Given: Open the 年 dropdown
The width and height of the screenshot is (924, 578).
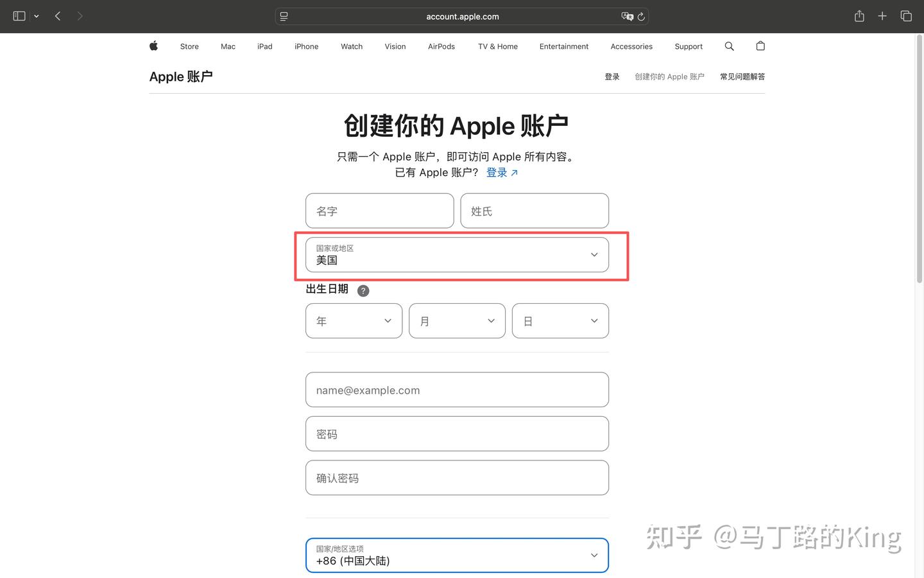Looking at the screenshot, I should click(x=354, y=320).
